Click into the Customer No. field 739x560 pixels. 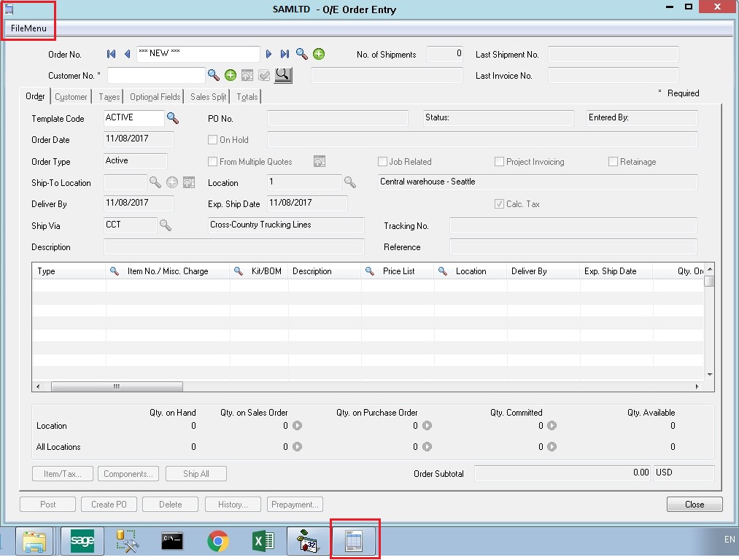[x=156, y=75]
